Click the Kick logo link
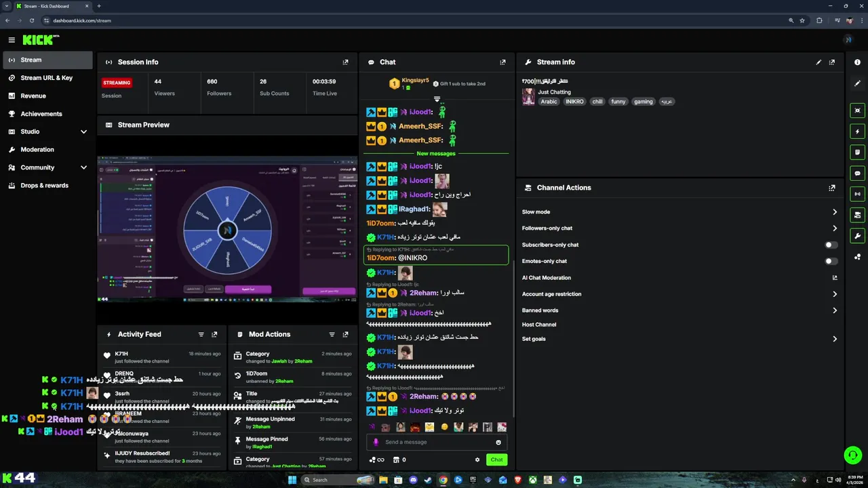The image size is (868, 488). [40, 40]
